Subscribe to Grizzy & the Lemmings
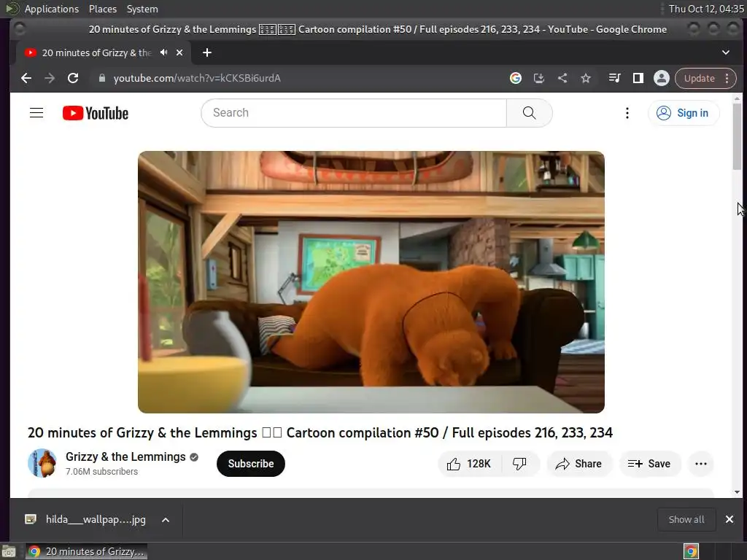747x560 pixels. (251, 464)
